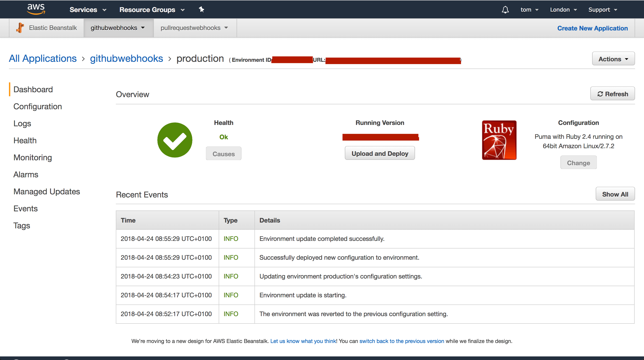Click timestamp 2018-04-24 08:54:17 UTC+0100

tap(166, 295)
